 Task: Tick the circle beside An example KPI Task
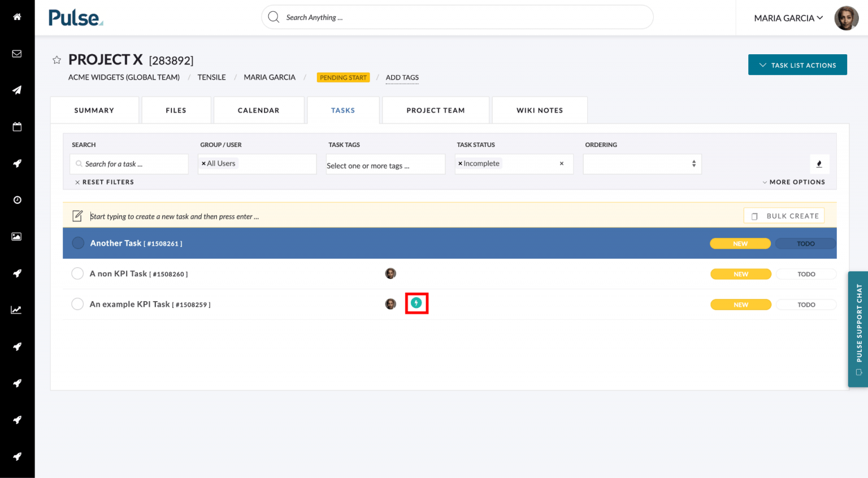point(77,303)
